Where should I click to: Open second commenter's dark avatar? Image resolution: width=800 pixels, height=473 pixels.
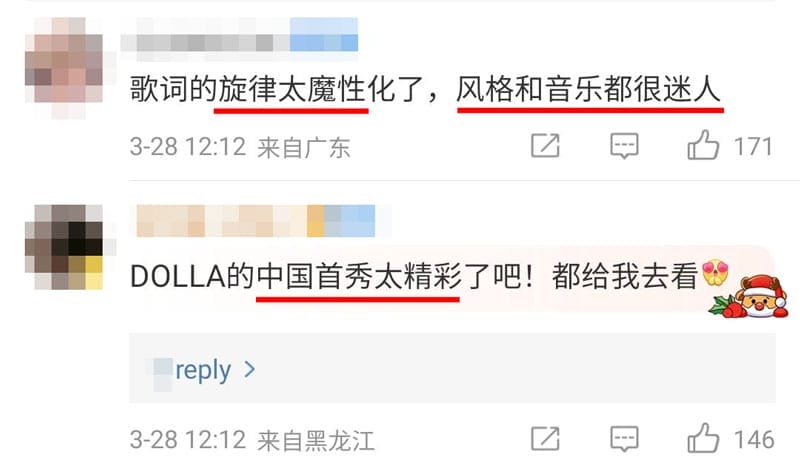pos(64,247)
